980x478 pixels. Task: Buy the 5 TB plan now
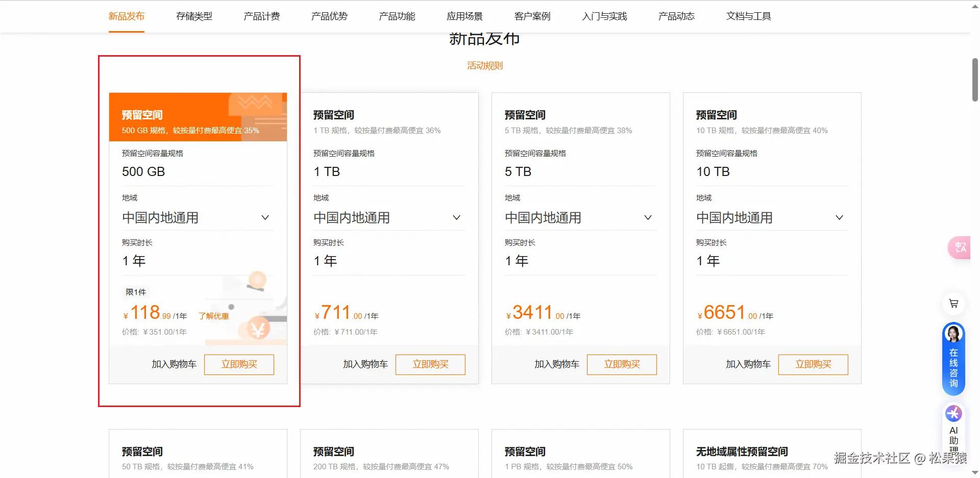[622, 364]
